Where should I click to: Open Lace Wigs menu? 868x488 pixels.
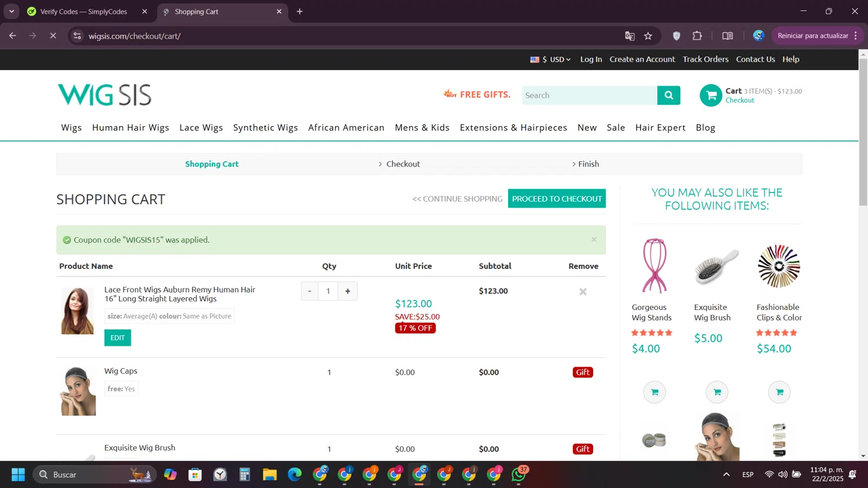(201, 128)
